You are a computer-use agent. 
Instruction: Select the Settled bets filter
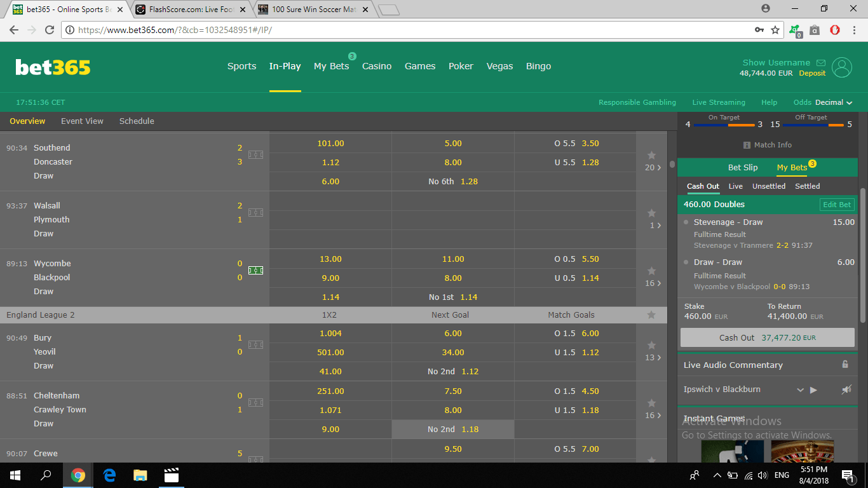808,186
